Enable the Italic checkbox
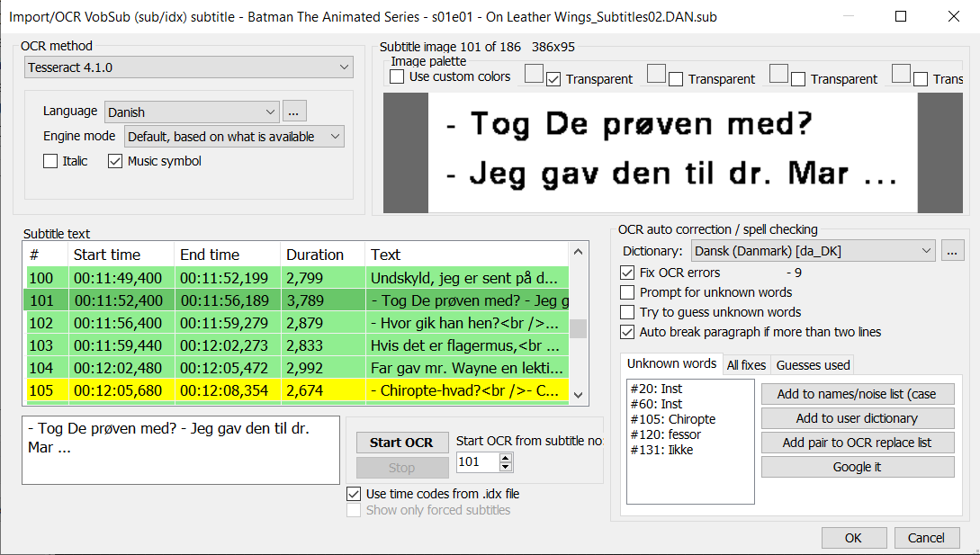 pyautogui.click(x=49, y=160)
